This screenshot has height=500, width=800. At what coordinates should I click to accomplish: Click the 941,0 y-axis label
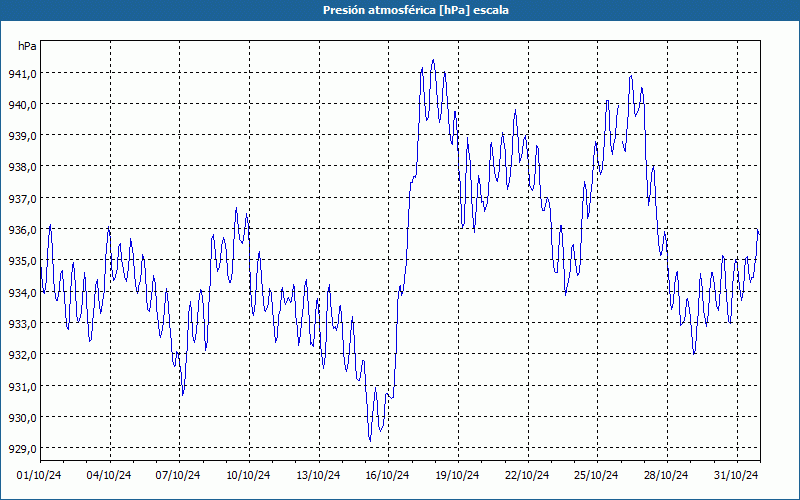(22, 74)
